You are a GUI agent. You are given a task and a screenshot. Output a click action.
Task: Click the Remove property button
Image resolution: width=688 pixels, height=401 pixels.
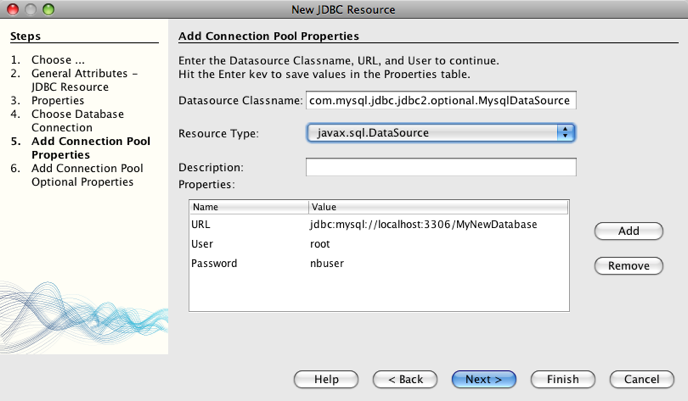[628, 266]
